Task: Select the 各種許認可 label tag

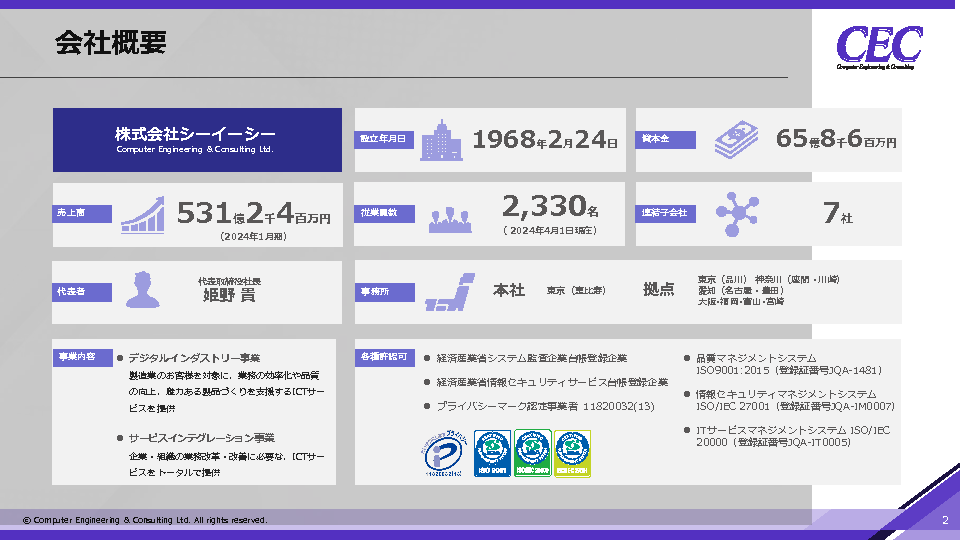Action: point(383,356)
